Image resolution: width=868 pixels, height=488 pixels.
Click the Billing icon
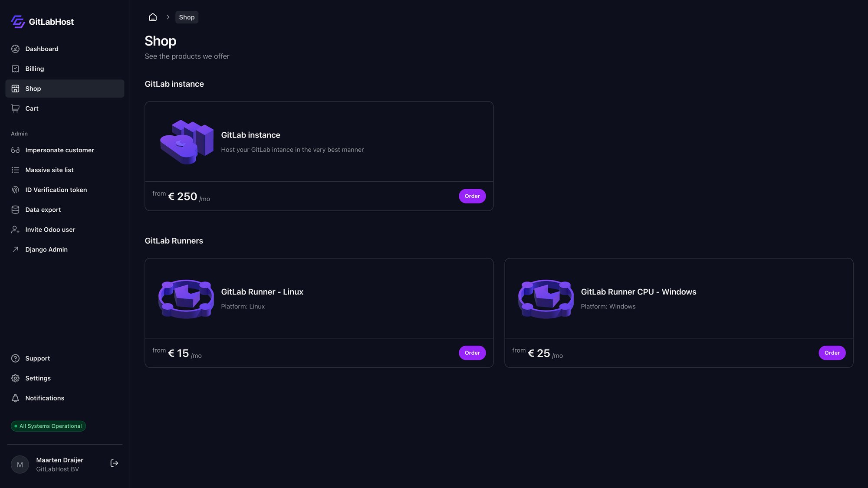[x=15, y=69]
